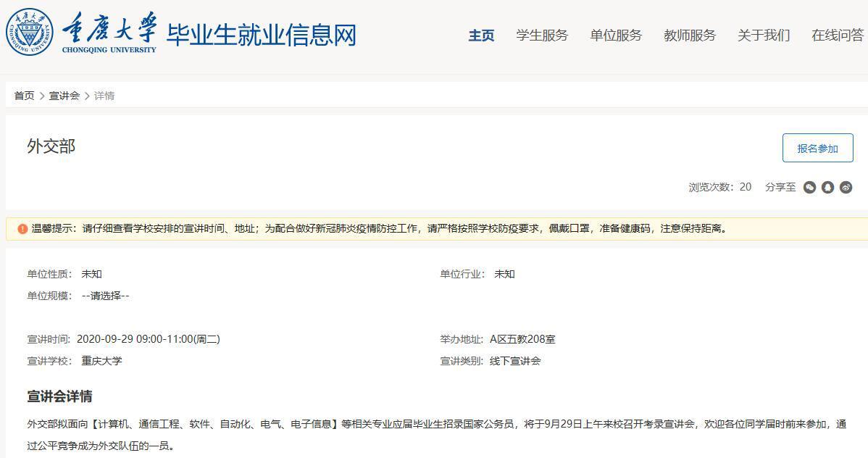The height and width of the screenshot is (458, 868).
Task: Share the page via WeChat icon
Action: pyautogui.click(x=809, y=187)
